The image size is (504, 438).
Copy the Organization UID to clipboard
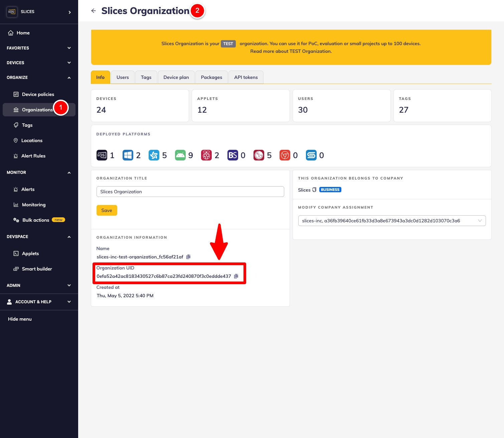coord(236,276)
